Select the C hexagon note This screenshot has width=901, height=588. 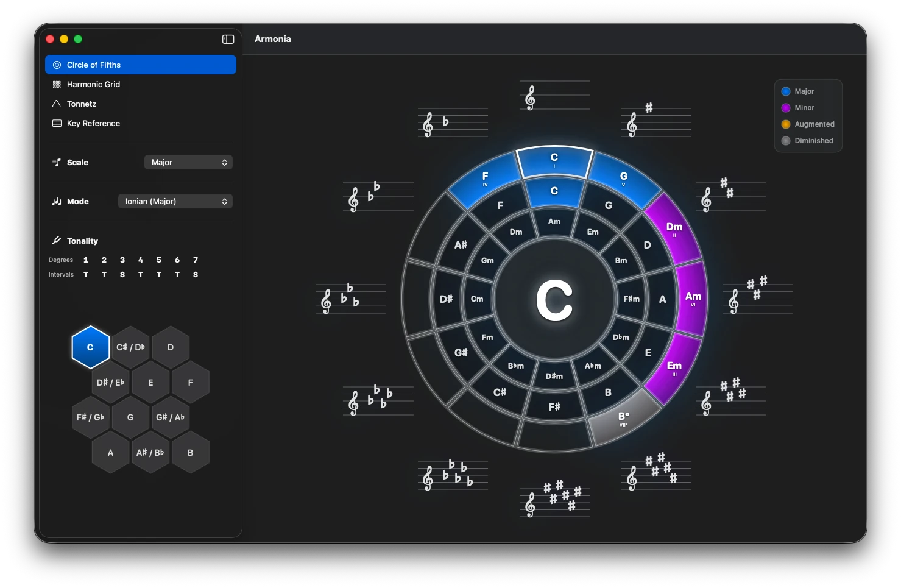click(90, 347)
